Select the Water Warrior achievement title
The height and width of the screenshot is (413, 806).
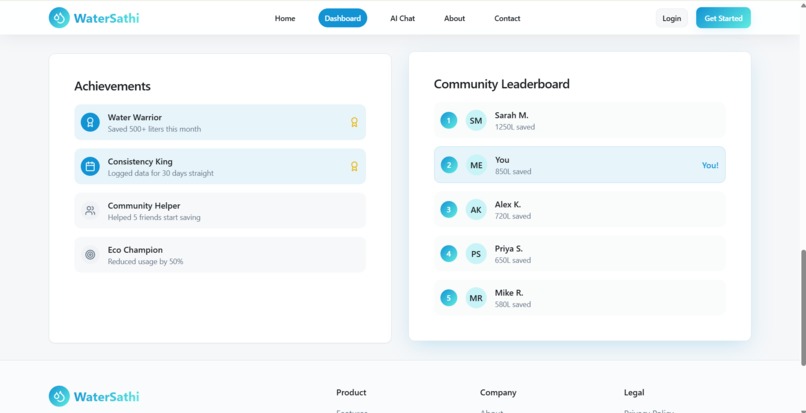tap(135, 117)
